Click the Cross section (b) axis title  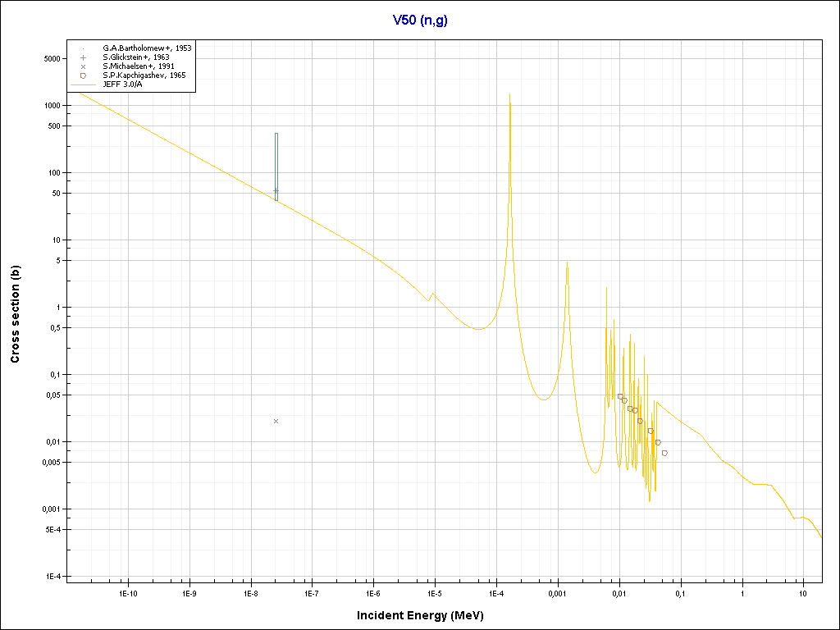tap(15, 315)
